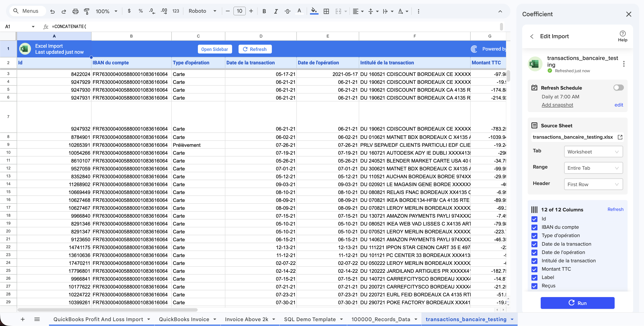Click the Add snapshot link
The height and width of the screenshot is (326, 644).
tap(557, 105)
